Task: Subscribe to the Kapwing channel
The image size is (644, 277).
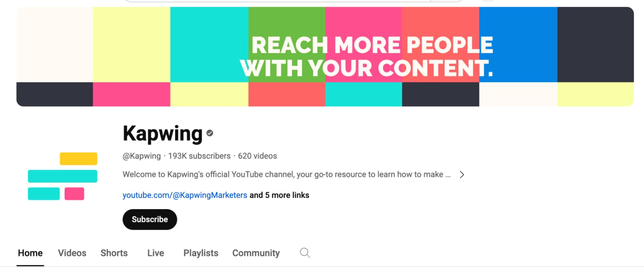Action: [x=150, y=219]
